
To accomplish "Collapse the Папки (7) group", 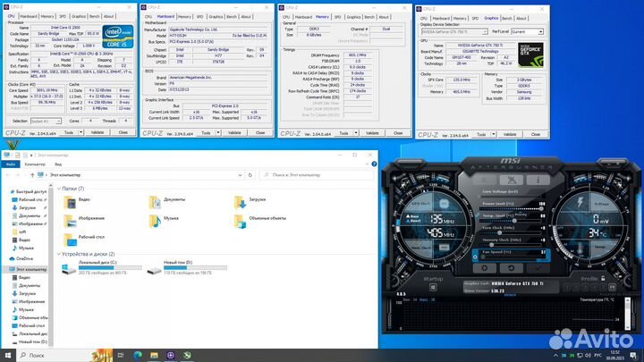I will click(59, 189).
